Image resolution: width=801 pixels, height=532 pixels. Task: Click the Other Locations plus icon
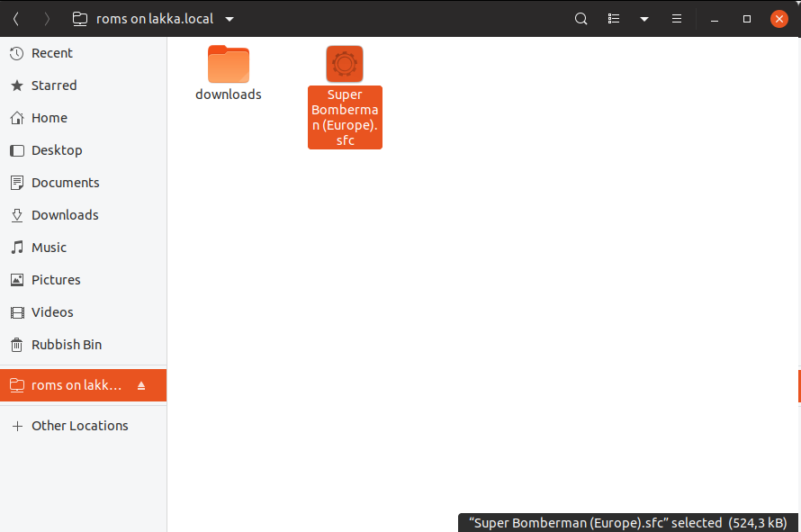point(17,426)
